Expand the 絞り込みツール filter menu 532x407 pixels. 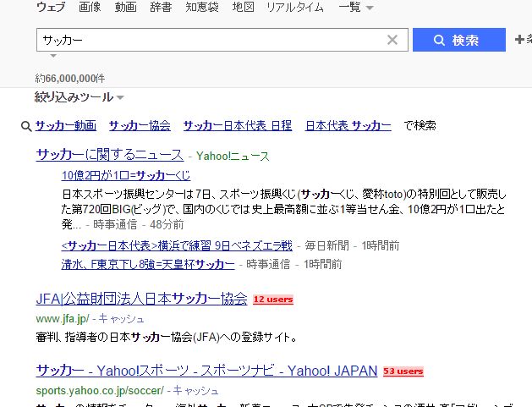79,97
